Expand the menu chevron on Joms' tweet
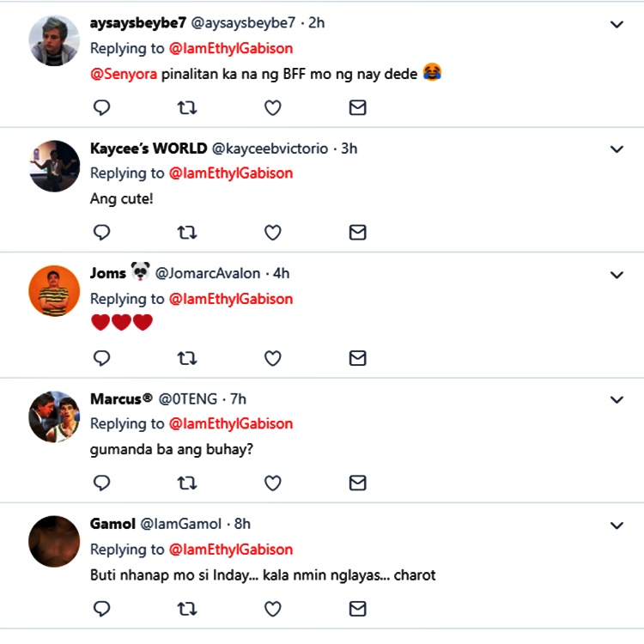644x644 pixels. pos(616,275)
